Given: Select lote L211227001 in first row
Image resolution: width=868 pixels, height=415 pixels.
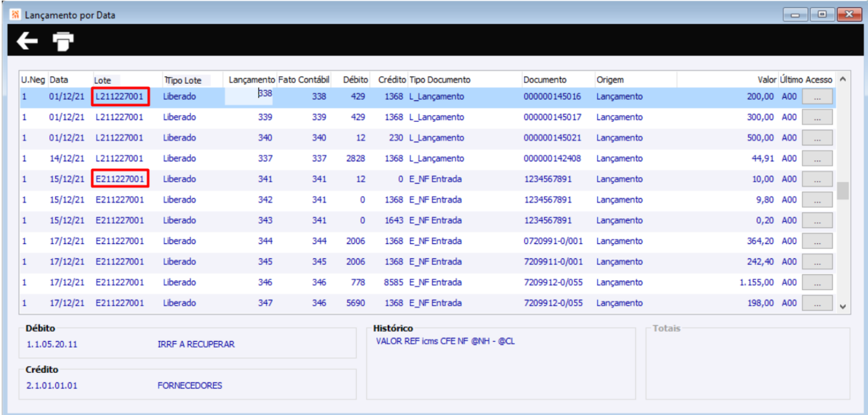Looking at the screenshot, I should click(120, 97).
